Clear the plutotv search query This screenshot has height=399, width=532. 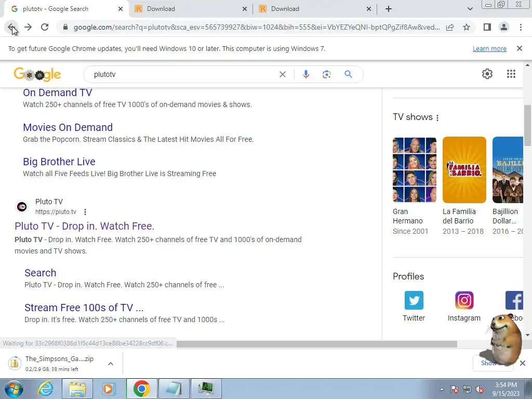point(282,74)
